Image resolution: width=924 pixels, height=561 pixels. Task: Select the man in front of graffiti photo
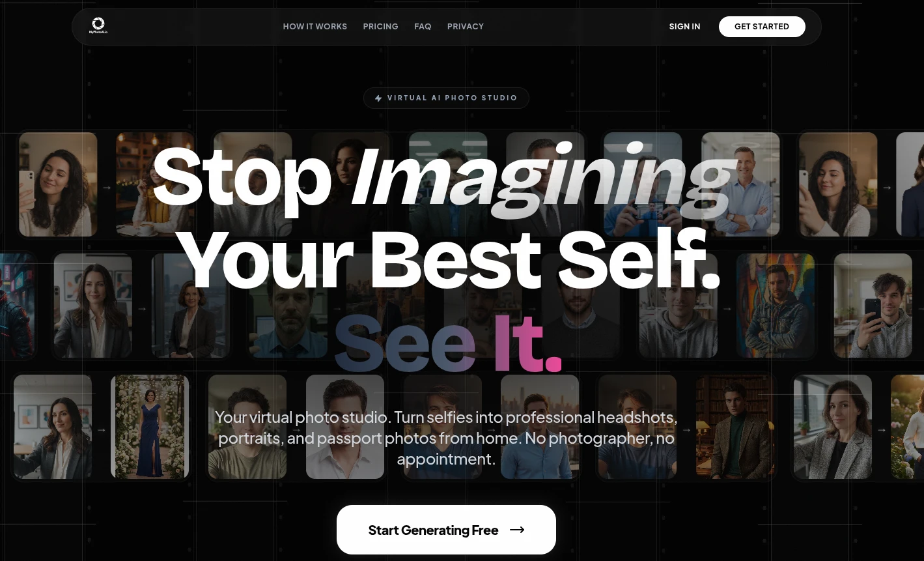coord(776,306)
